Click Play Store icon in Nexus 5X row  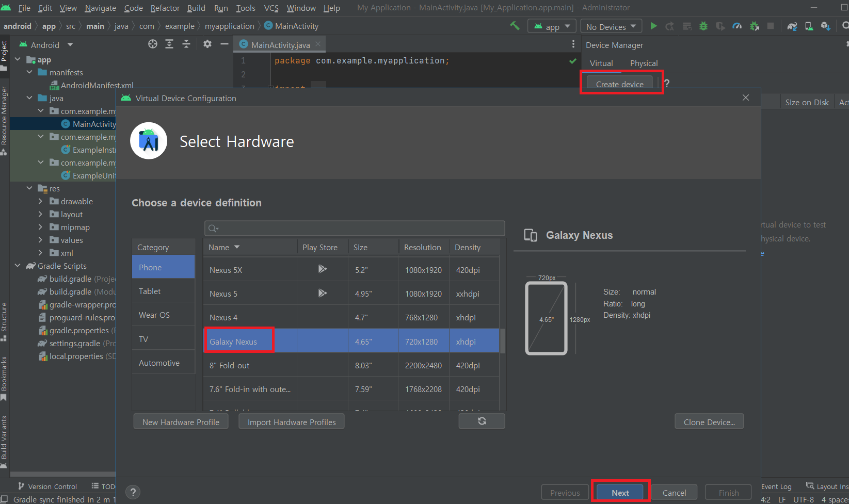323,269
